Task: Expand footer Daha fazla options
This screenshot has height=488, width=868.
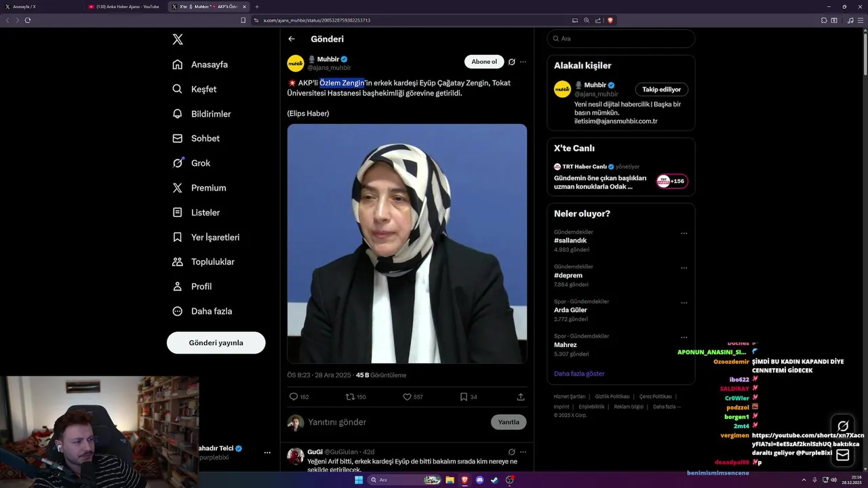Action: coord(667,407)
